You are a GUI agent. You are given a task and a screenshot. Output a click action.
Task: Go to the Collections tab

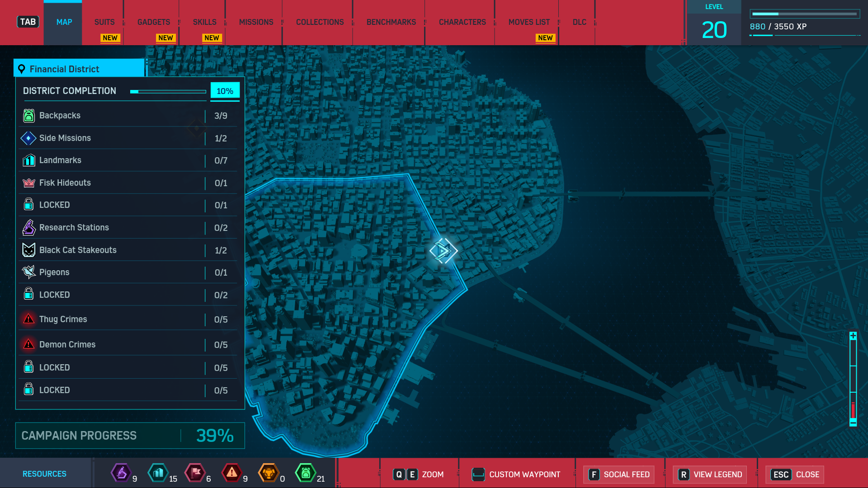320,22
